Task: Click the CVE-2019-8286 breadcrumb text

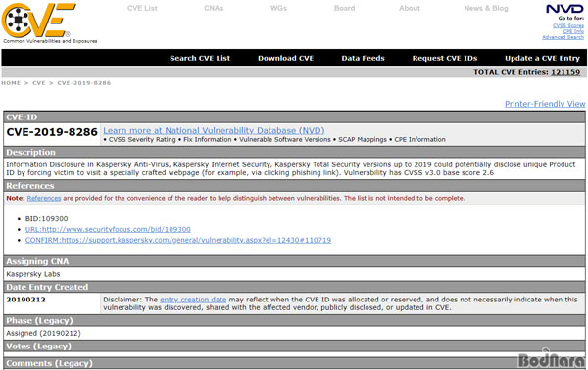Action: pos(84,83)
